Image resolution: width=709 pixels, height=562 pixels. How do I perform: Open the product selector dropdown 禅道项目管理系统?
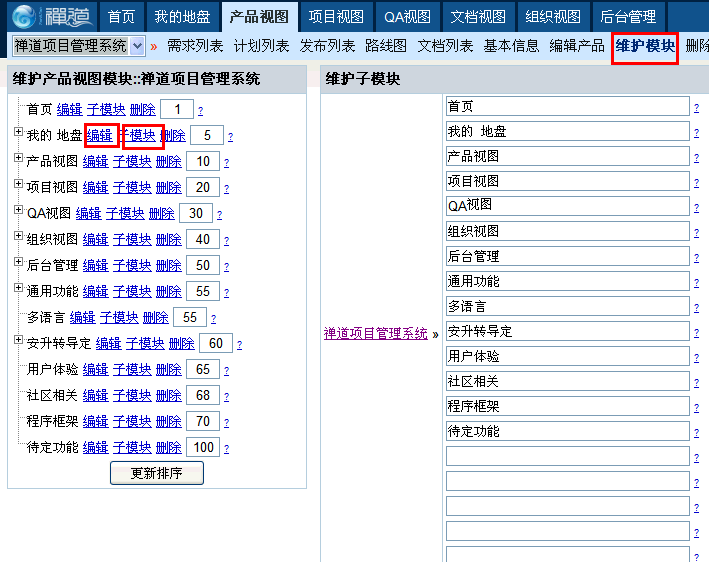(x=79, y=46)
